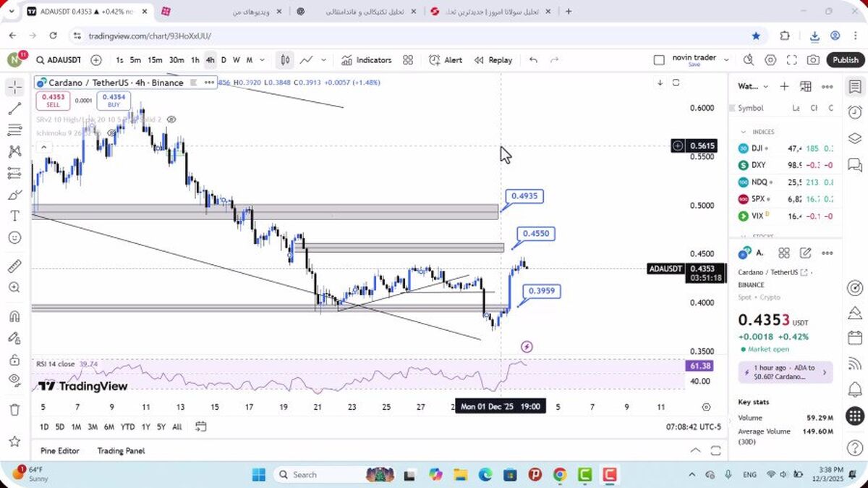Open the object tree layers icon
Image resolution: width=868 pixels, height=488 pixels.
point(855,138)
